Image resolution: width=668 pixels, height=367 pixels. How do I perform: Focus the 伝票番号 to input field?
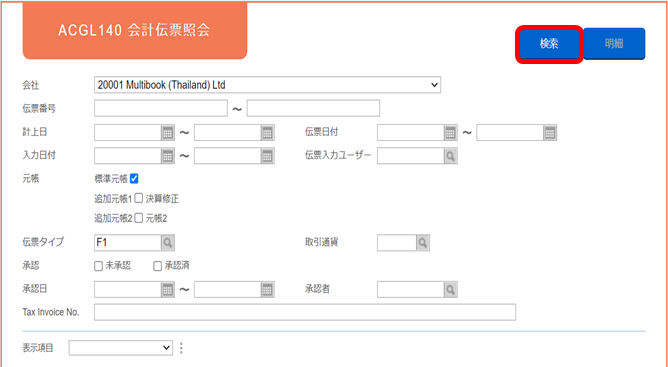[313, 108]
